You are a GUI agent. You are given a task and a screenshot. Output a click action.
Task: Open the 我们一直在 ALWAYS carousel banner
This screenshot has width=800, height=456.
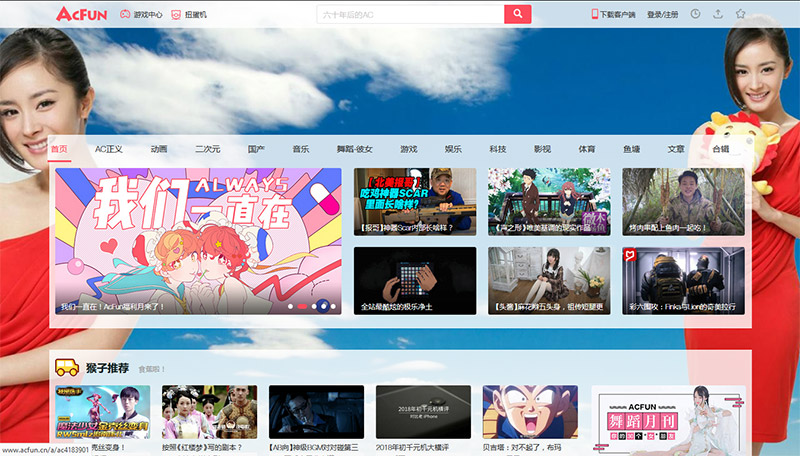click(198, 241)
